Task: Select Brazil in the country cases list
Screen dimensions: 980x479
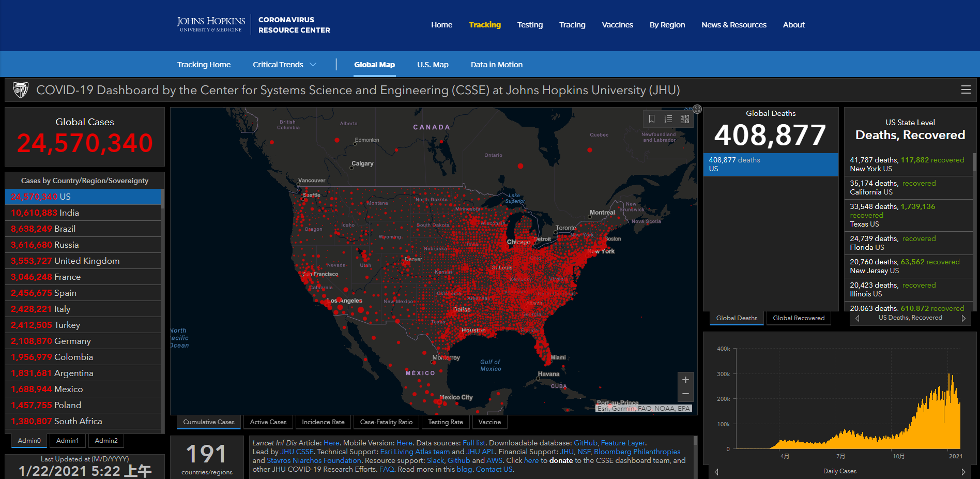Action: click(x=83, y=229)
